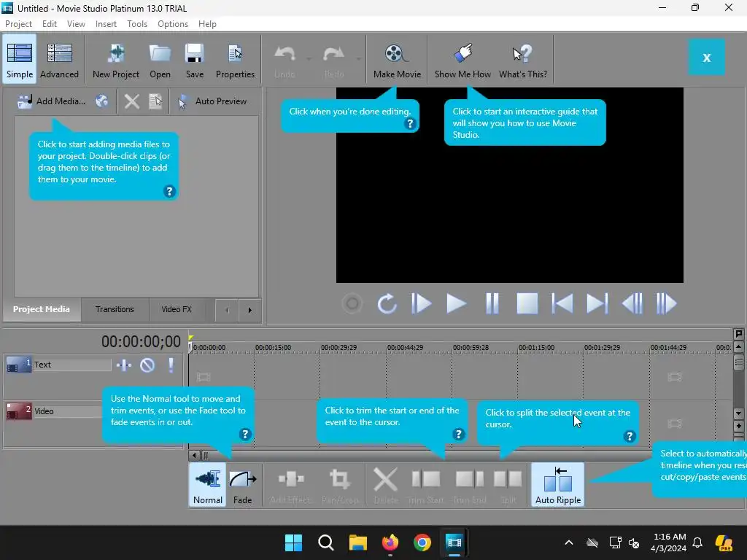Click timeline ruler at 00:01:15:00
Image resolution: width=747 pixels, height=560 pixels.
pyautogui.click(x=536, y=348)
